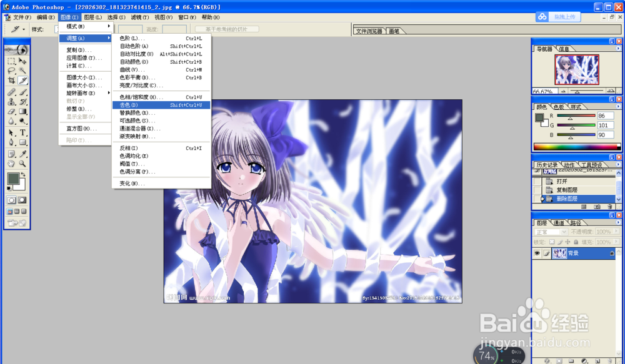Screen dimensions: 625x364
Task: Select the Zoom tool
Action: pos(22,164)
